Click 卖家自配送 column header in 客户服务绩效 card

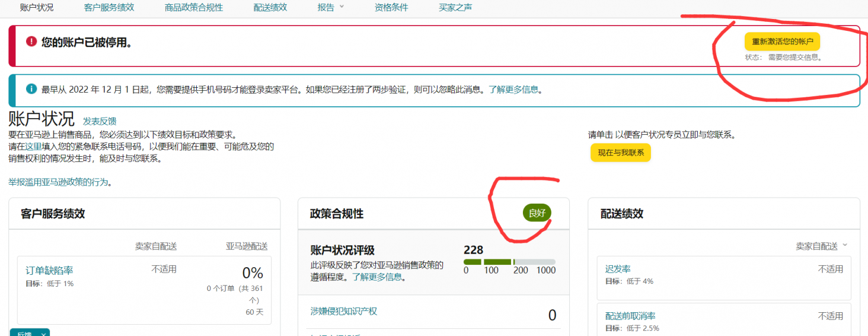tap(156, 246)
